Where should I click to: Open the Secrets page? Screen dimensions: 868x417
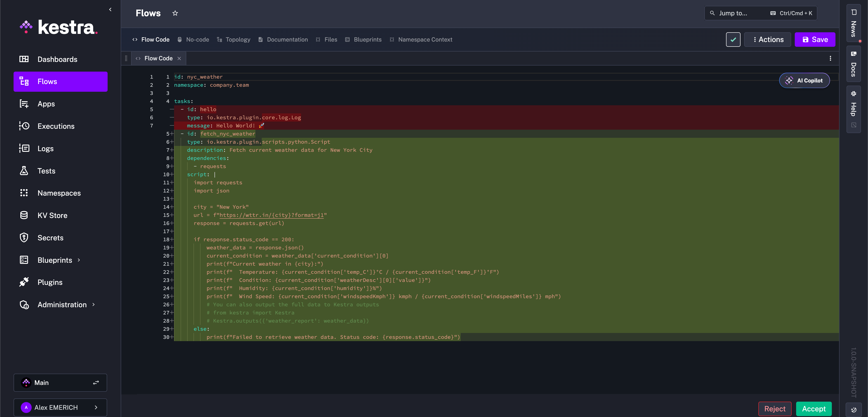tap(50, 238)
